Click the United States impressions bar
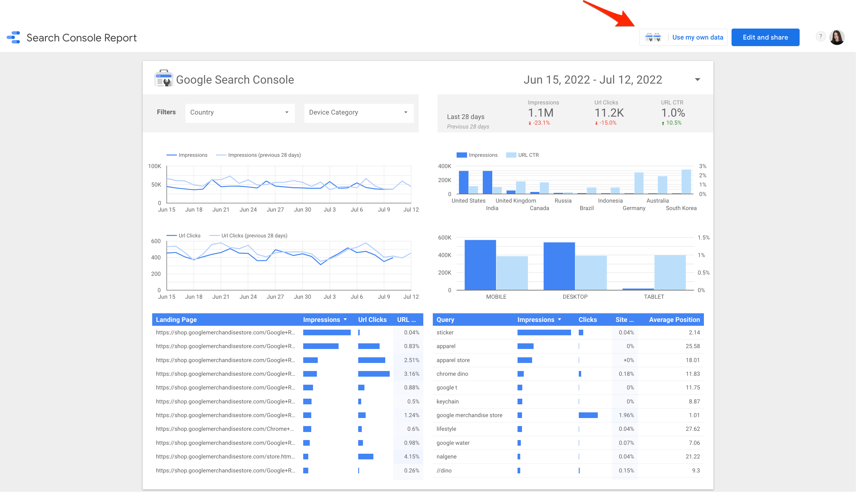The height and width of the screenshot is (504, 868). pyautogui.click(x=464, y=182)
